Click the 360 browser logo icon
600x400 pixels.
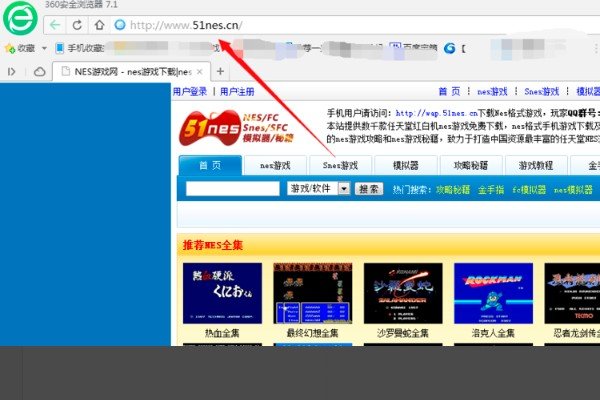click(20, 18)
